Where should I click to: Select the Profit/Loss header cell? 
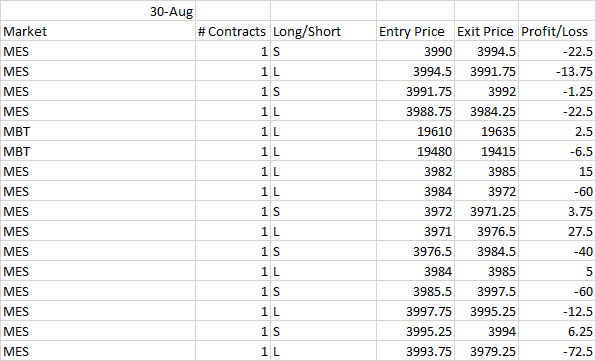557,31
